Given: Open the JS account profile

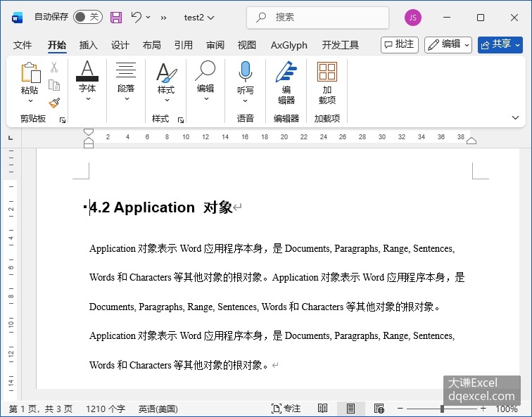Looking at the screenshot, I should coord(413,18).
